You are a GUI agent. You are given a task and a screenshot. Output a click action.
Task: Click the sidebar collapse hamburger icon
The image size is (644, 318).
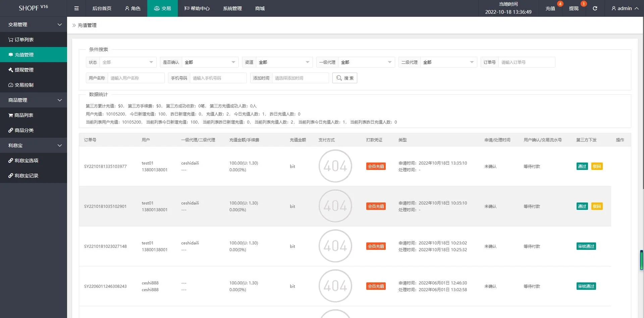coord(76,8)
